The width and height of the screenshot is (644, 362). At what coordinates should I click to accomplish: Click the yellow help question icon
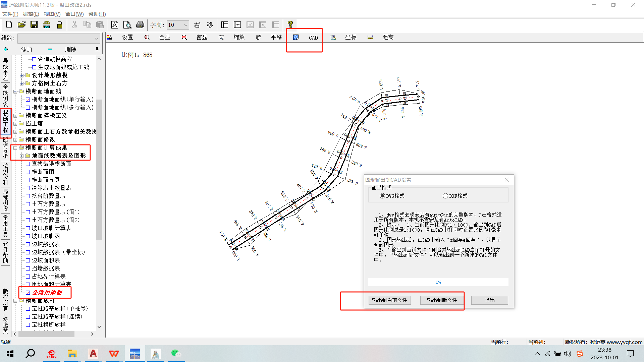tap(290, 25)
